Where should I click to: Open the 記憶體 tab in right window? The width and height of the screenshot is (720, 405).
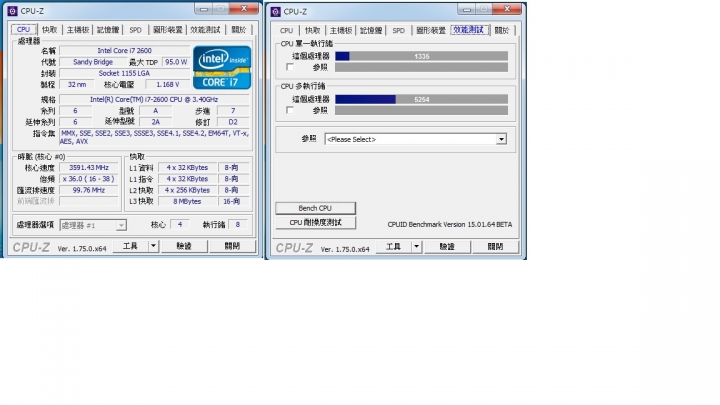(x=371, y=30)
